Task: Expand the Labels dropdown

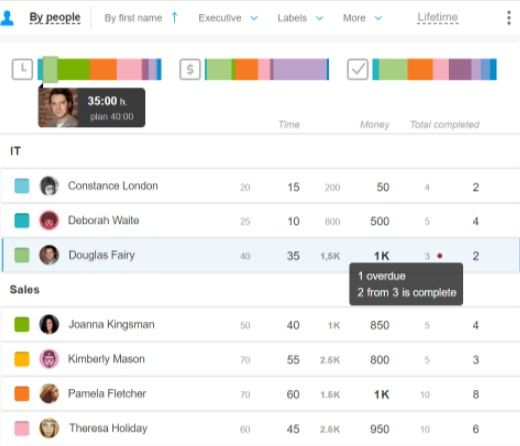Action: (x=300, y=18)
